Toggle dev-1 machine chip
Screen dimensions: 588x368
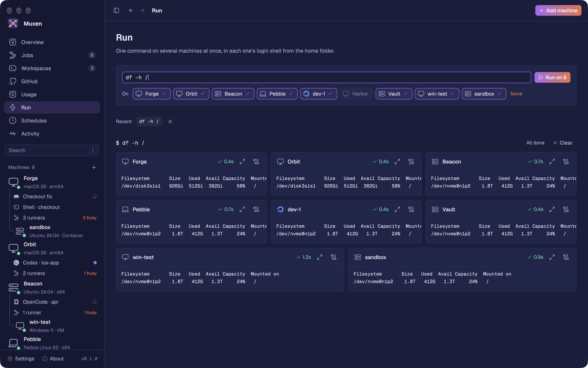(319, 94)
